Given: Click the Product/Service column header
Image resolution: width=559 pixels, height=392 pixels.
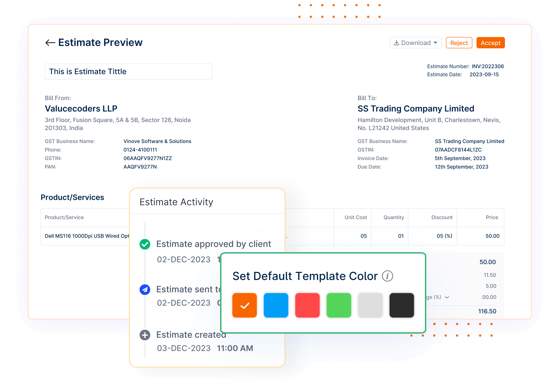Looking at the screenshot, I should coord(64,218).
